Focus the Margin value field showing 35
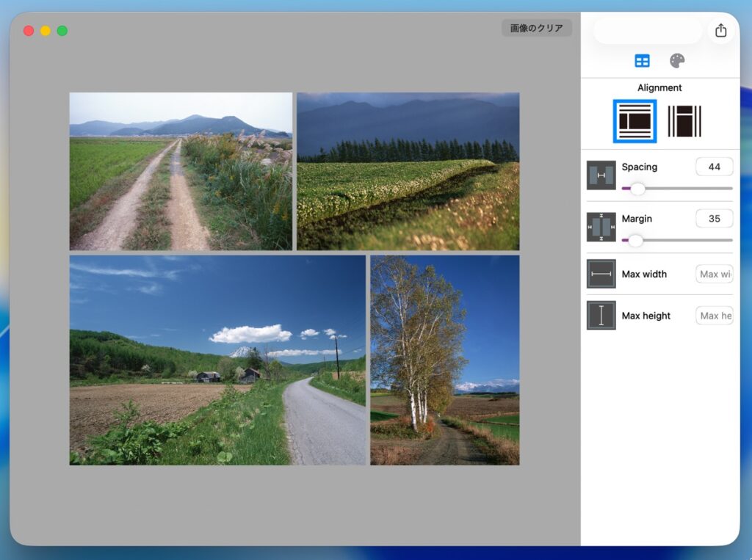The image size is (752, 560). [x=714, y=219]
